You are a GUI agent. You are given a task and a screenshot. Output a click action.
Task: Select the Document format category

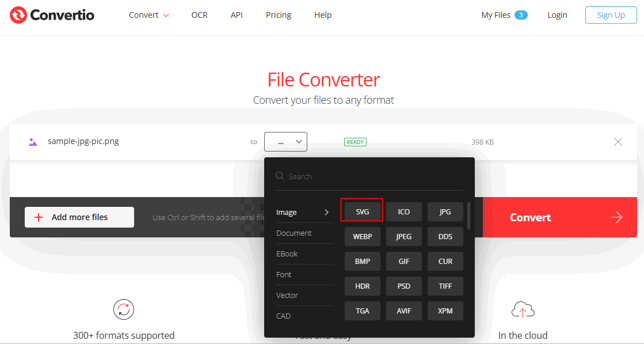(x=294, y=233)
